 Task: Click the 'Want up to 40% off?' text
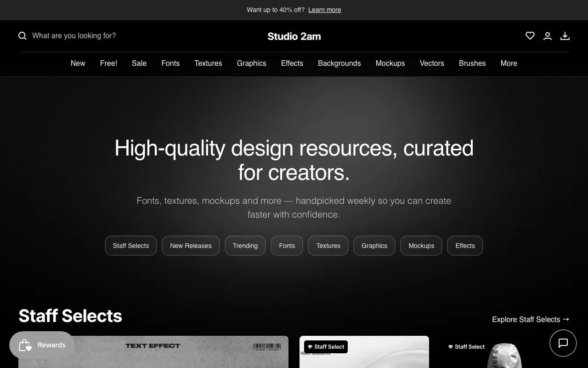point(276,10)
